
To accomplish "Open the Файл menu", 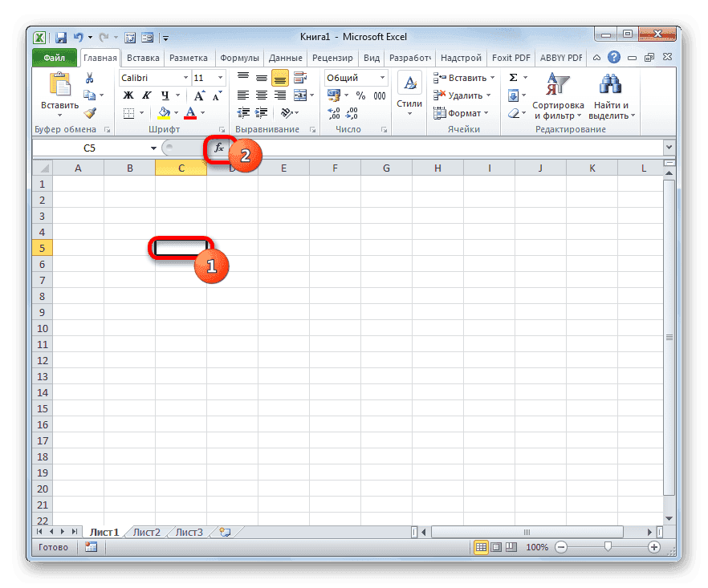I will pos(54,57).
